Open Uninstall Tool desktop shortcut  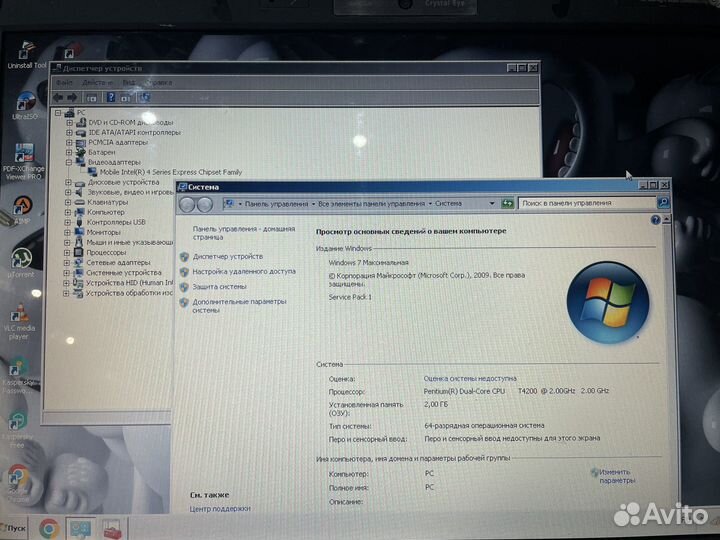[x=27, y=55]
